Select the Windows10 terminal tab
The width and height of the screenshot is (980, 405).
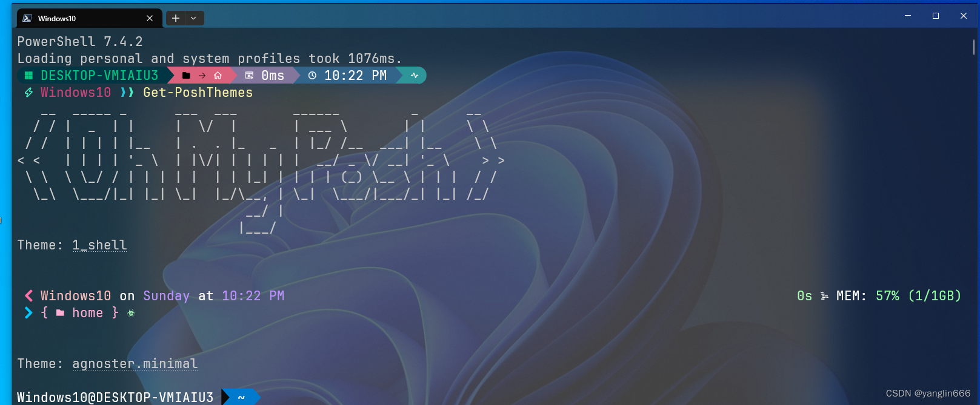(90, 18)
